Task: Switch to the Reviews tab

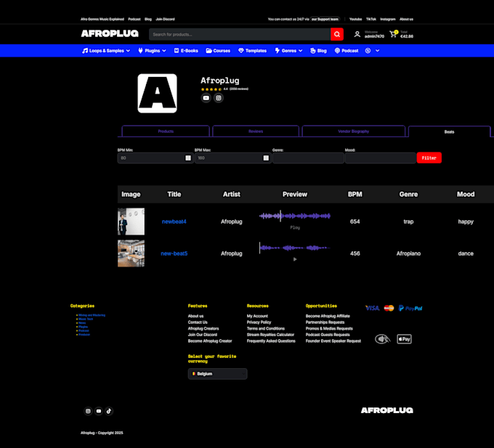Action: click(256, 131)
